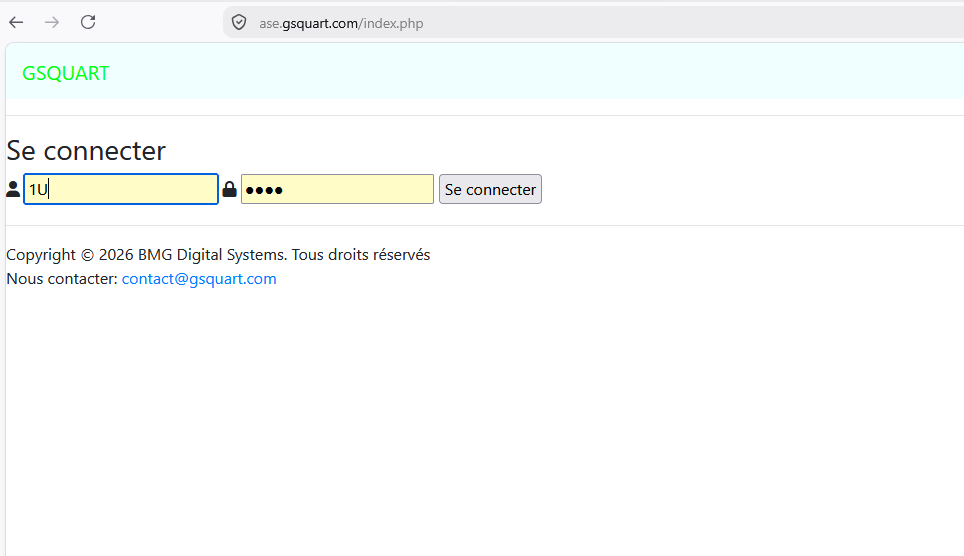Open the shield site security icon
964x556 pixels.
pos(239,23)
